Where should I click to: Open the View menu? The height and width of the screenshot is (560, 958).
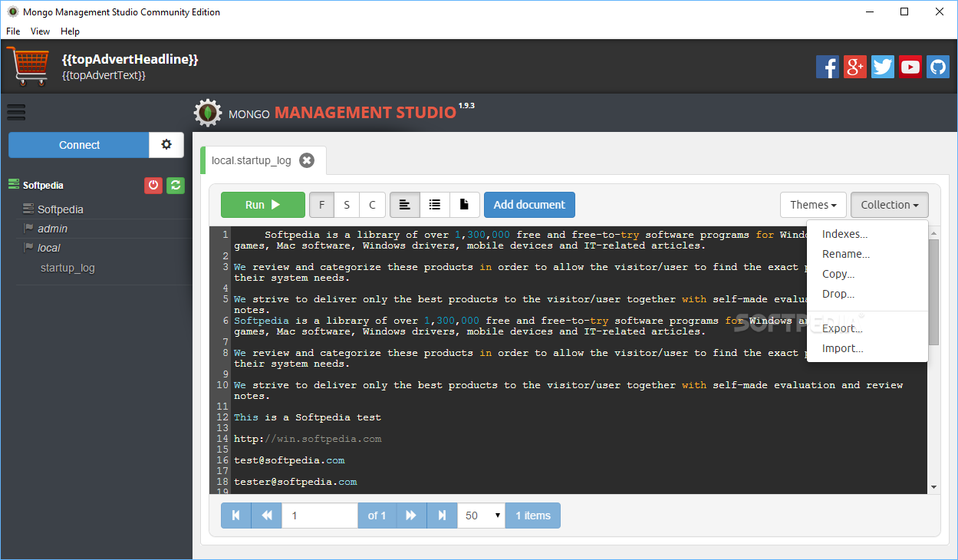[40, 31]
